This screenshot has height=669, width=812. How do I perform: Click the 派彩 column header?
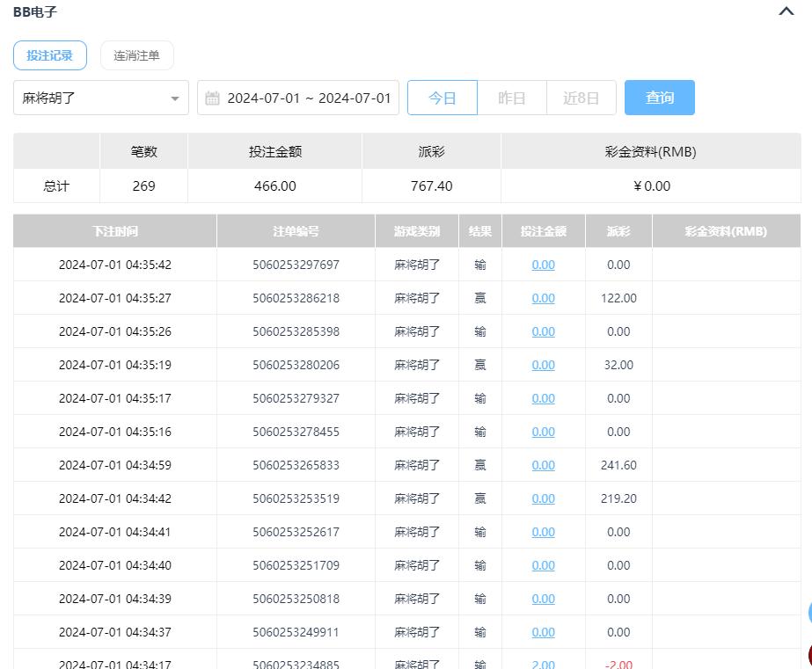coord(618,231)
